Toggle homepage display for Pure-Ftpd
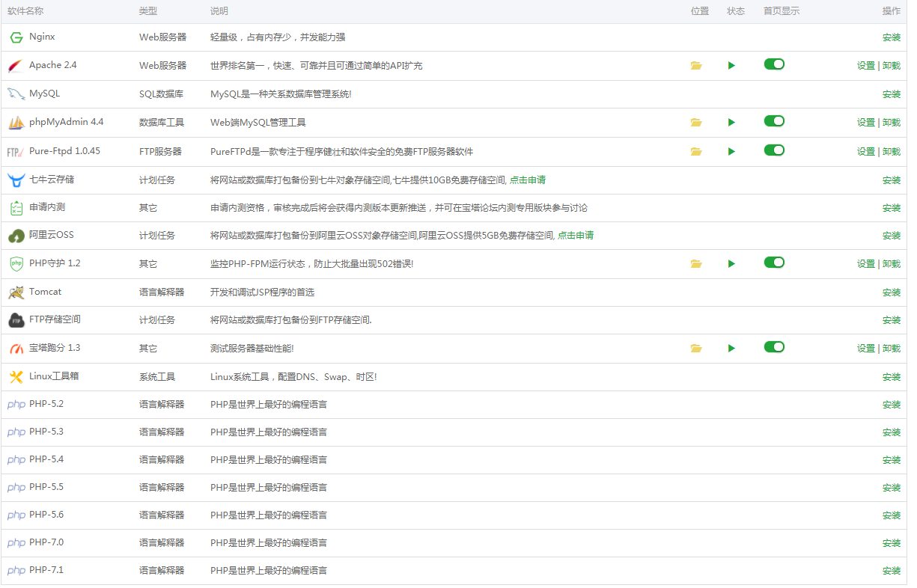Image resolution: width=917 pixels, height=588 pixels. tap(774, 150)
